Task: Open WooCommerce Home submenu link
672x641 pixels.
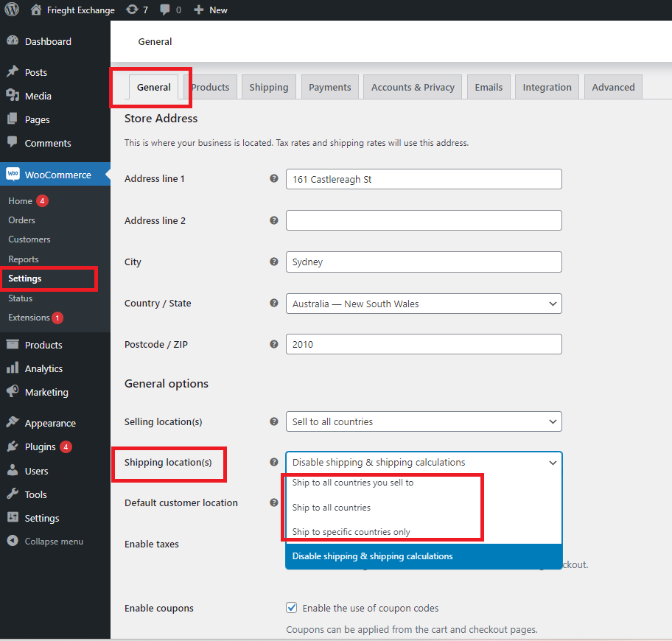Action: 20,200
